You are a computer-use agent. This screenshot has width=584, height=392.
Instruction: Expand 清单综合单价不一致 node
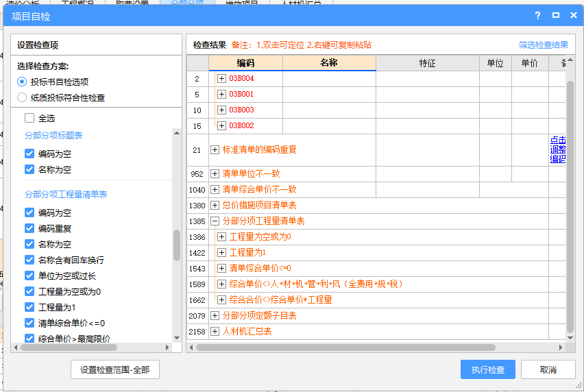pos(215,189)
